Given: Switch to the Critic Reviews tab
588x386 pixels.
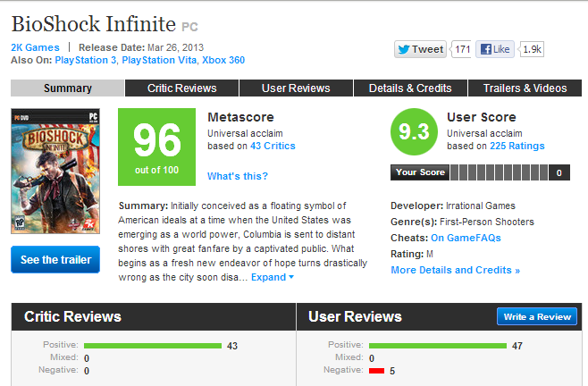Looking at the screenshot, I should click(182, 88).
